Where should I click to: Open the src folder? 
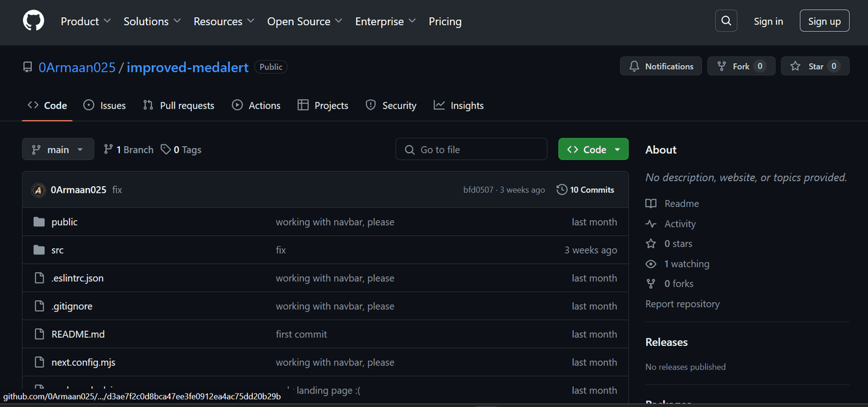(x=58, y=250)
